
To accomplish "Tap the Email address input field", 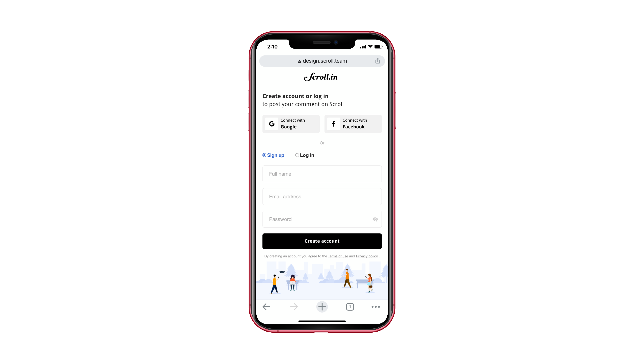I will point(322,196).
